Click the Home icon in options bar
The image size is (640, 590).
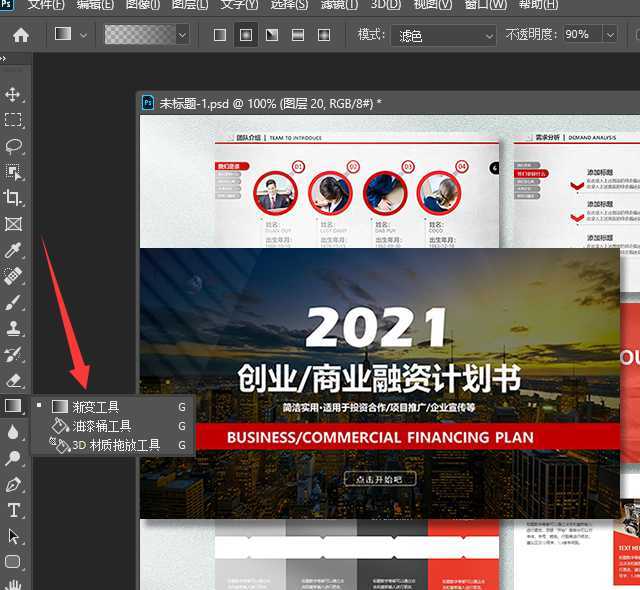coord(21,35)
